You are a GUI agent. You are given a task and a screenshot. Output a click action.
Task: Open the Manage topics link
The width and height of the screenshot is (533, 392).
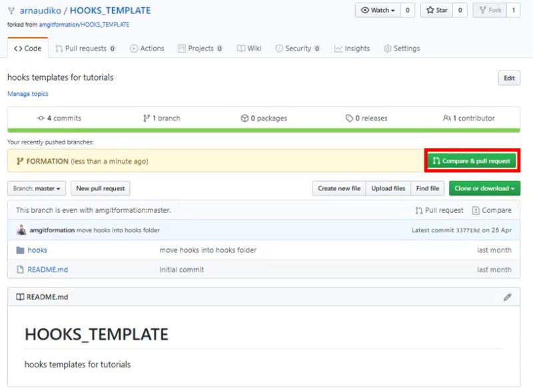(27, 93)
